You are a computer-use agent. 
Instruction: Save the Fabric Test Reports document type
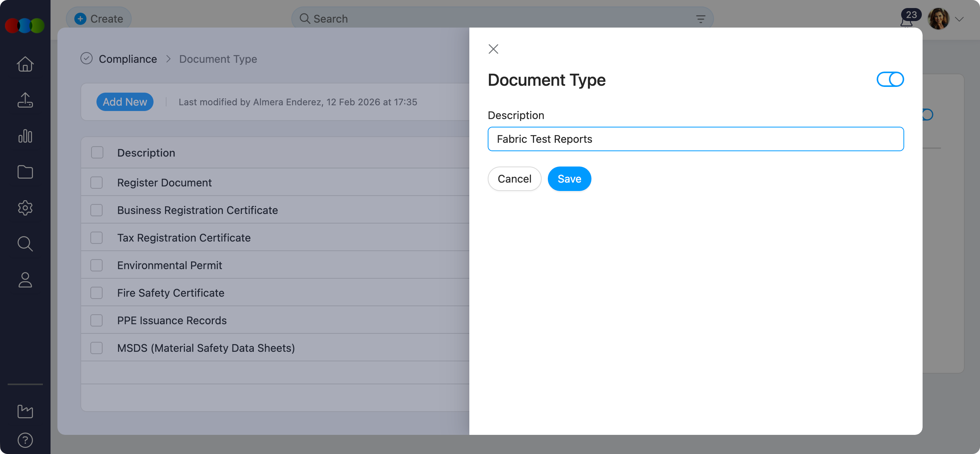pyautogui.click(x=569, y=179)
